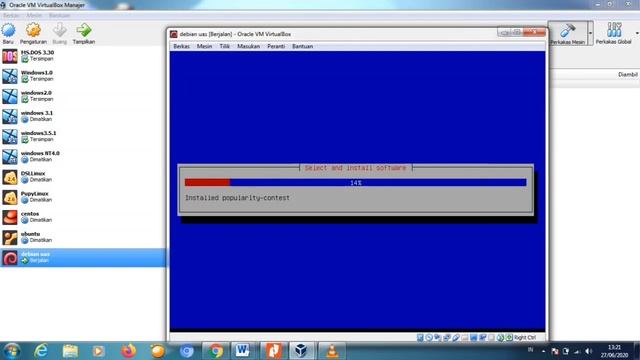
Task: Click the IN language indicator in taskbar
Action: point(531,350)
